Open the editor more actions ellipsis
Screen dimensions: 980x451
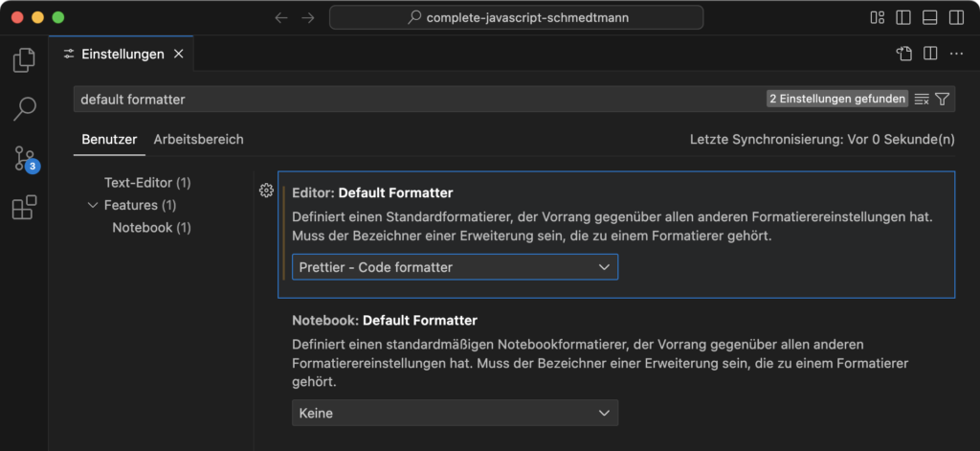click(x=956, y=54)
